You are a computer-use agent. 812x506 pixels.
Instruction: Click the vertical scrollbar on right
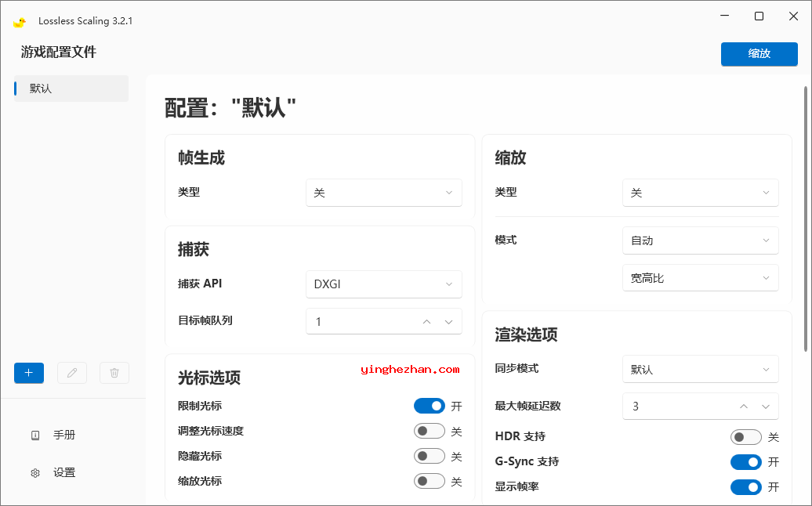click(x=806, y=219)
